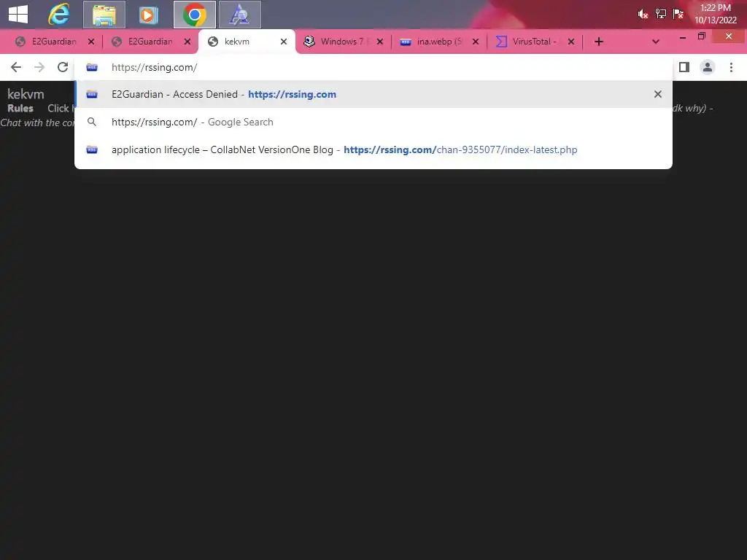Open the Chrome three-dot menu
The height and width of the screenshot is (560, 747).
(731, 67)
